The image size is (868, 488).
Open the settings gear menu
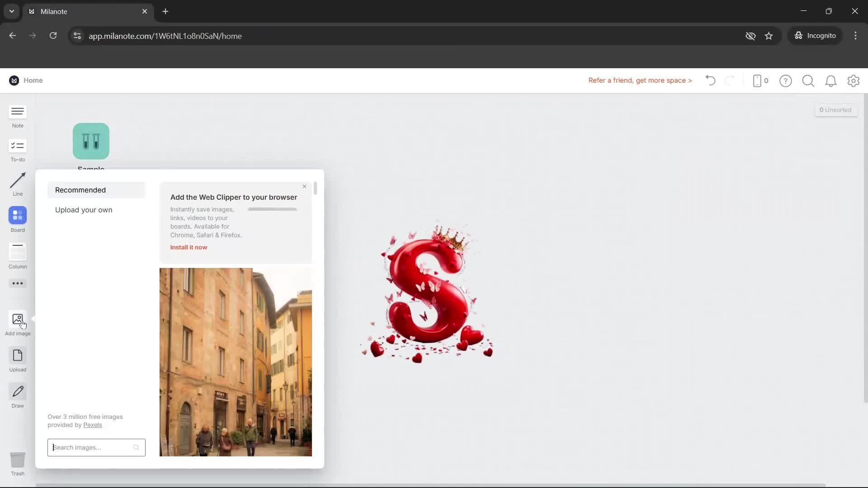[853, 81]
